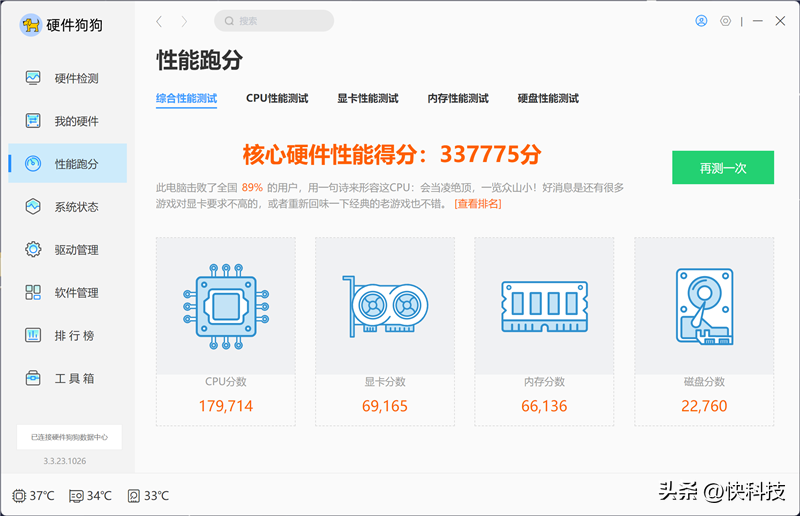Click the disk score 22,760

pos(704,406)
